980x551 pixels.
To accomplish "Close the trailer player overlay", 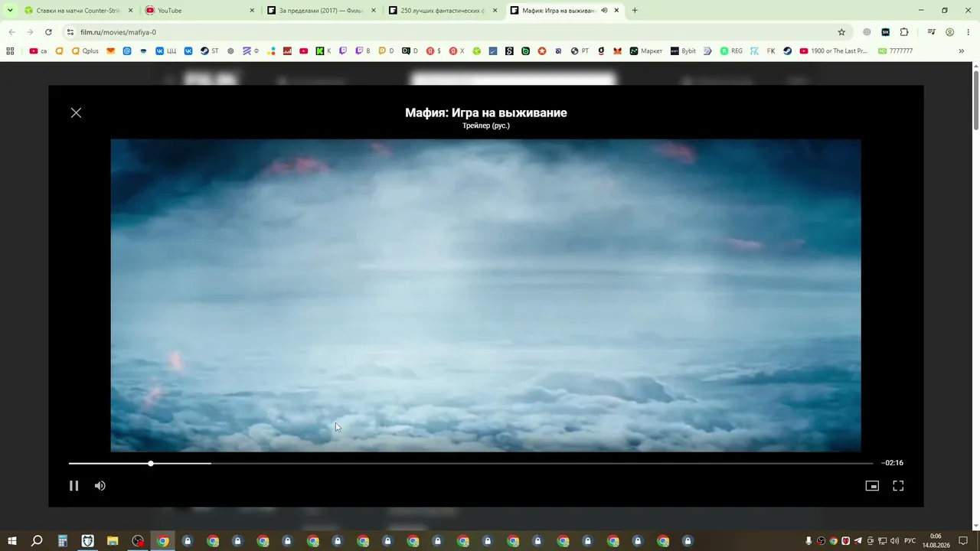I will (76, 112).
